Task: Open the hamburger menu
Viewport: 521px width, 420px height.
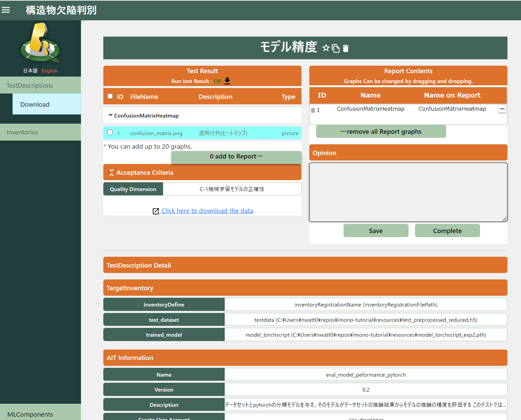Action: 6,10
